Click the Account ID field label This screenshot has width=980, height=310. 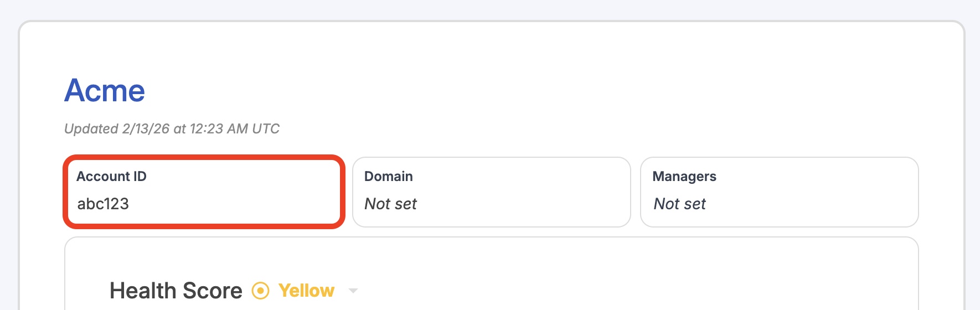click(111, 176)
